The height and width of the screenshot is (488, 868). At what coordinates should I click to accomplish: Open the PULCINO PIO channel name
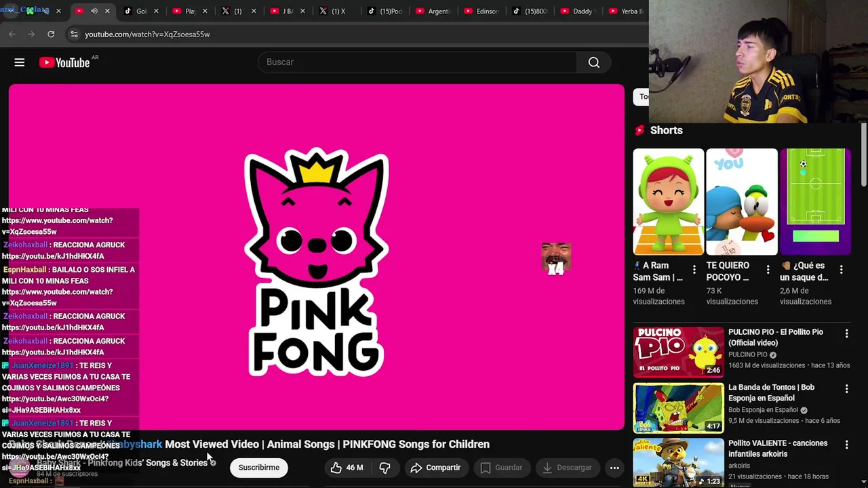pos(748,354)
